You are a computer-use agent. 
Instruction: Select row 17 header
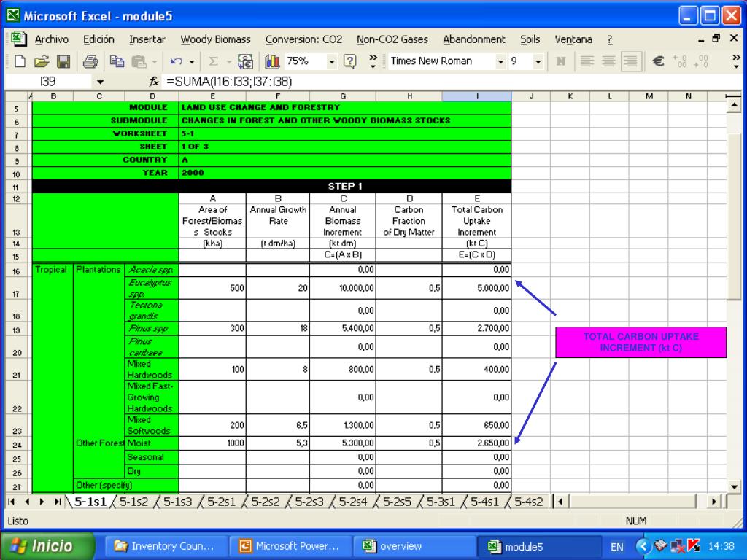pyautogui.click(x=17, y=287)
